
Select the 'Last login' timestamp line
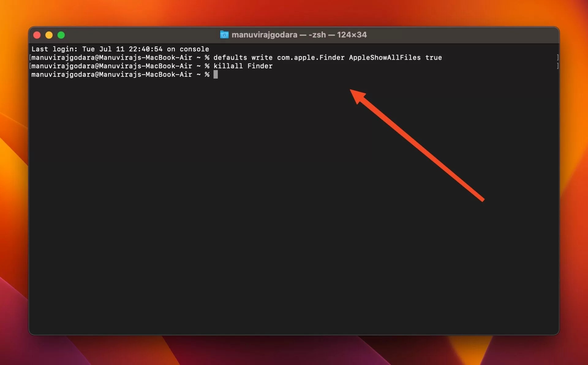click(120, 49)
